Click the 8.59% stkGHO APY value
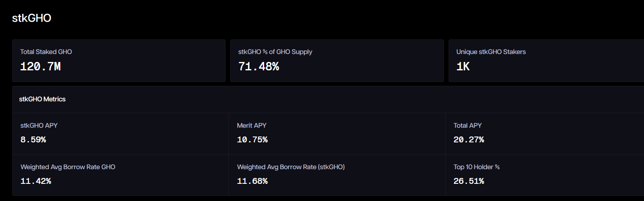 point(33,140)
